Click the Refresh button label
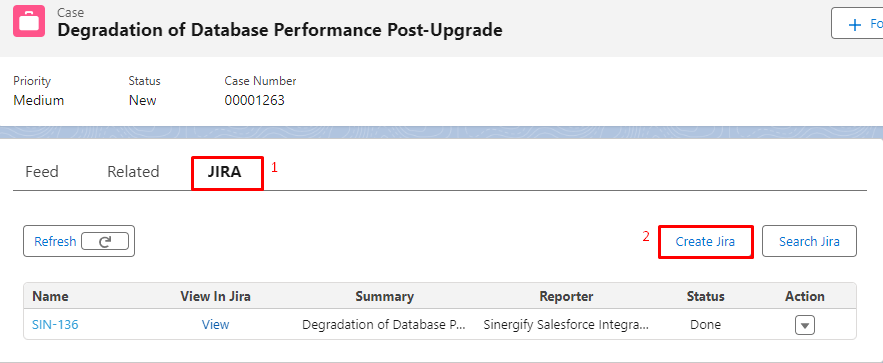The image size is (883, 363). (55, 241)
